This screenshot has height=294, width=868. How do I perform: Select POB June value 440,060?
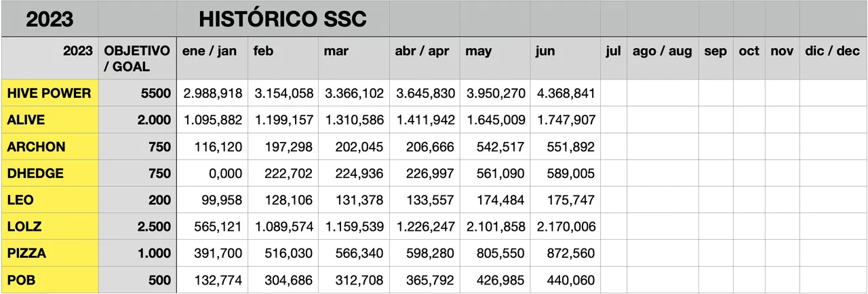(565, 280)
